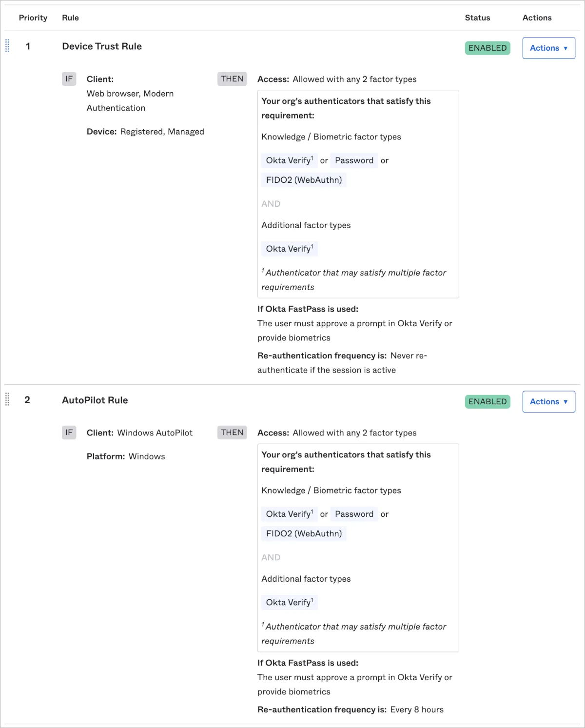This screenshot has width=585, height=728.
Task: Select the Device Trust Rule title
Action: coord(102,46)
